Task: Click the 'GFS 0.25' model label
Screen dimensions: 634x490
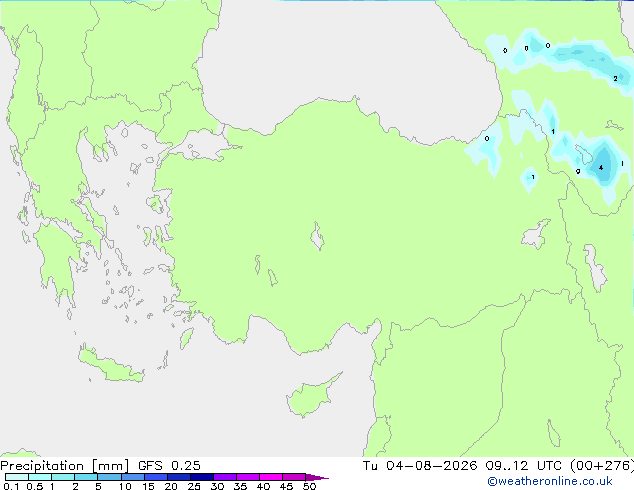Action: [x=169, y=466]
